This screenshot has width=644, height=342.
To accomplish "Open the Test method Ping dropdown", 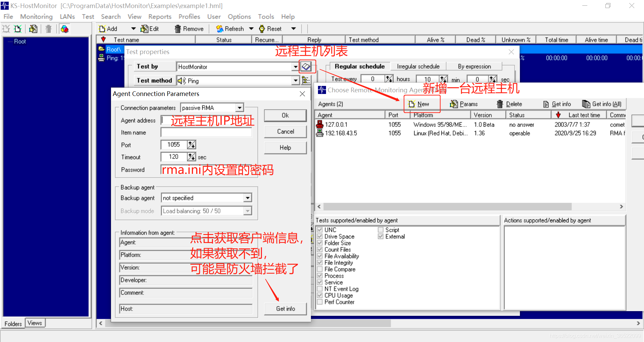I will point(295,80).
